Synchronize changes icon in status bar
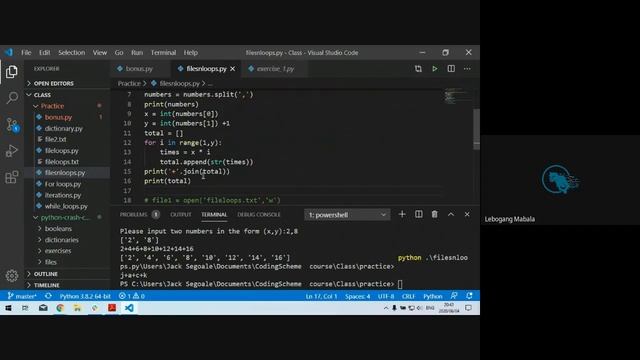 click(x=48, y=296)
